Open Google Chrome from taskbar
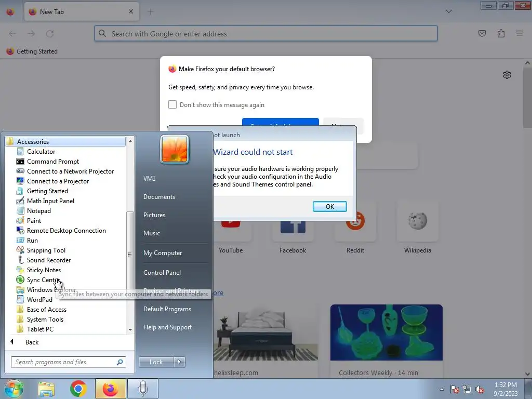 [x=78, y=389]
